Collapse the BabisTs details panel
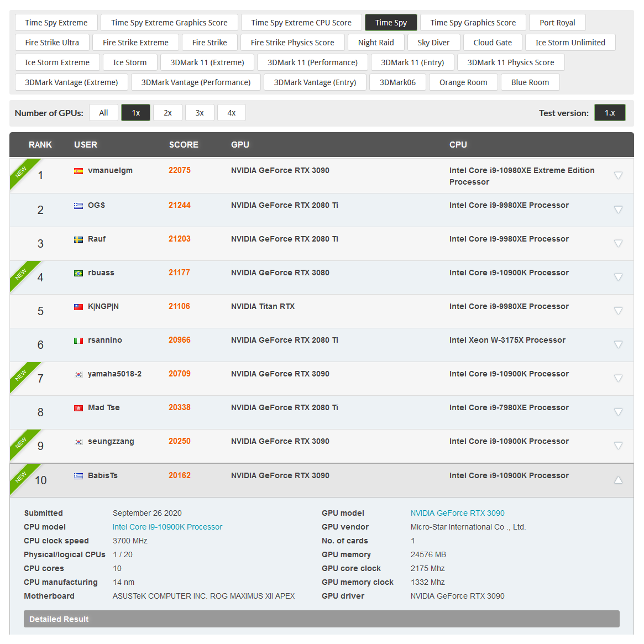Viewport: 644px width, 644px height. [x=618, y=480]
